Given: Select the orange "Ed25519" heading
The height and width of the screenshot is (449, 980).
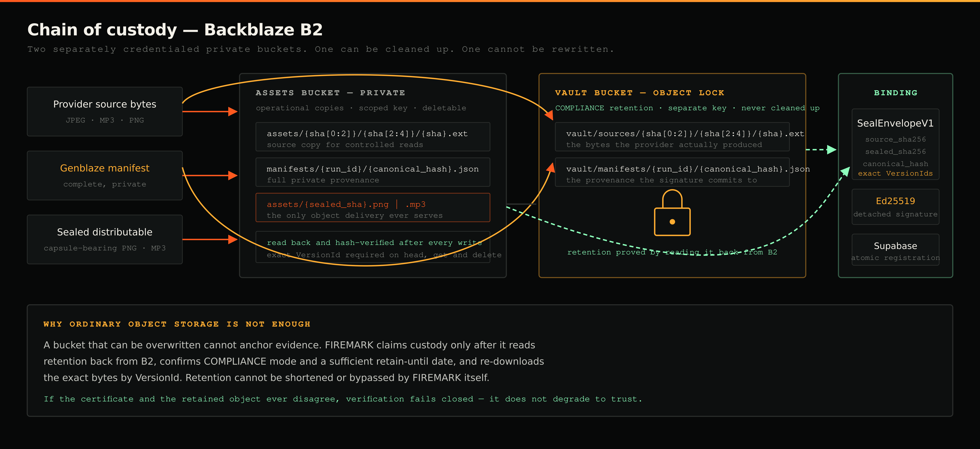Looking at the screenshot, I should [x=896, y=201].
